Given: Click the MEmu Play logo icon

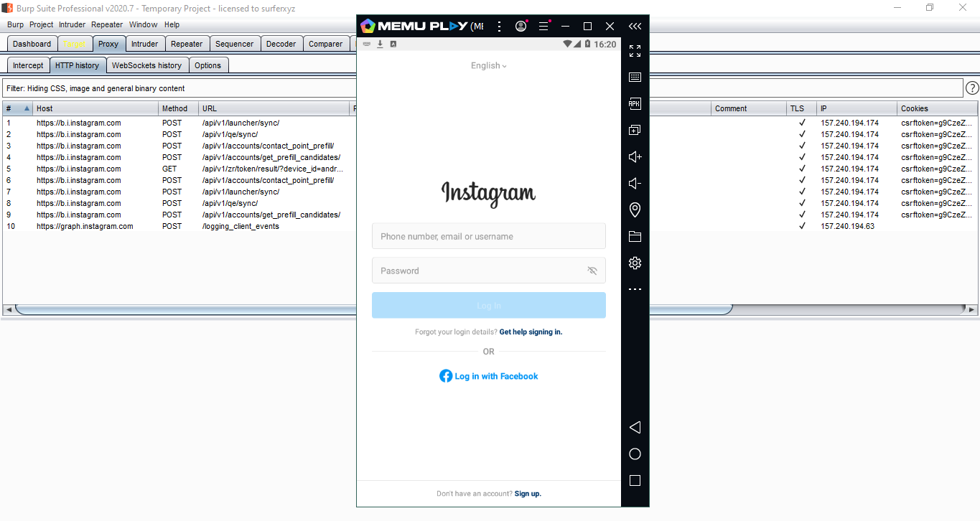Looking at the screenshot, I should [x=368, y=26].
